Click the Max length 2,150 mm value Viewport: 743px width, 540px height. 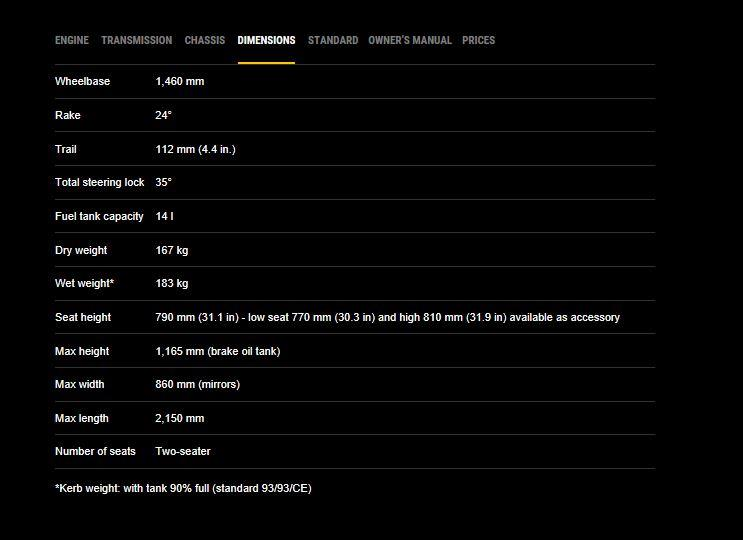coord(180,418)
